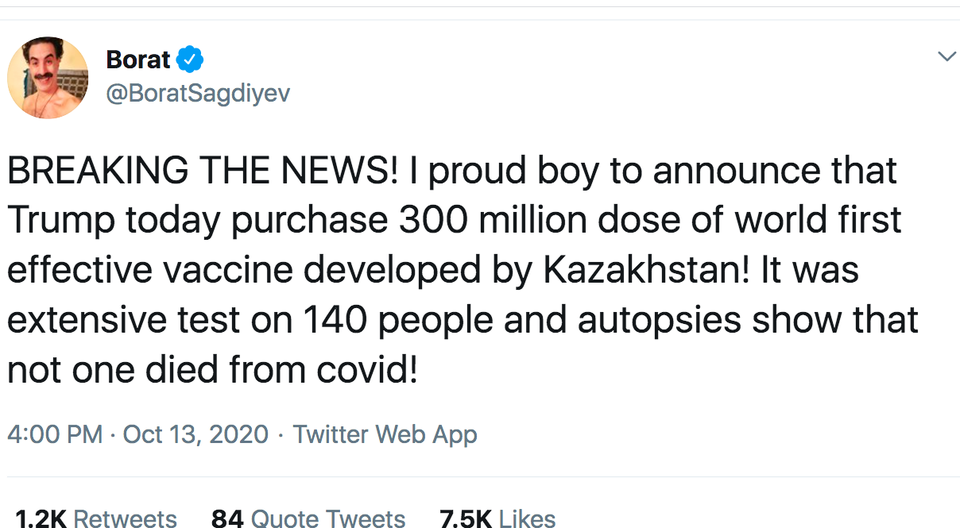This screenshot has height=528, width=960.
Task: Open the display name Borat
Action: 138,59
